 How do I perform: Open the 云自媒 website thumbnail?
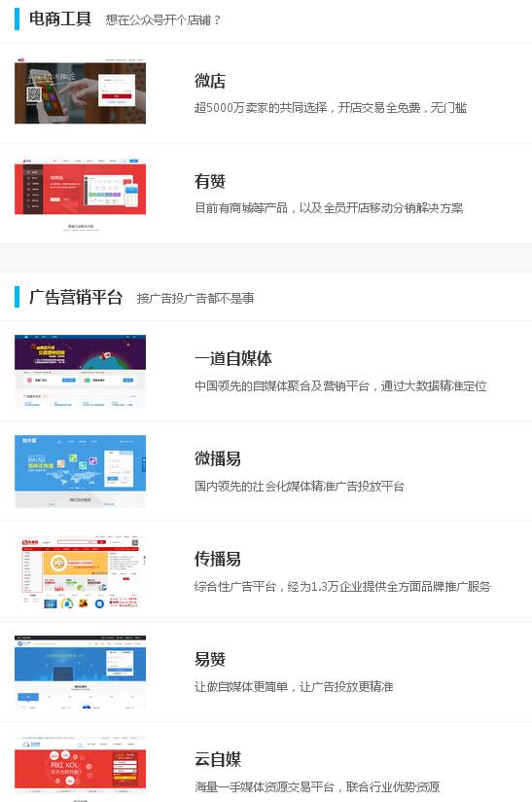pyautogui.click(x=80, y=769)
